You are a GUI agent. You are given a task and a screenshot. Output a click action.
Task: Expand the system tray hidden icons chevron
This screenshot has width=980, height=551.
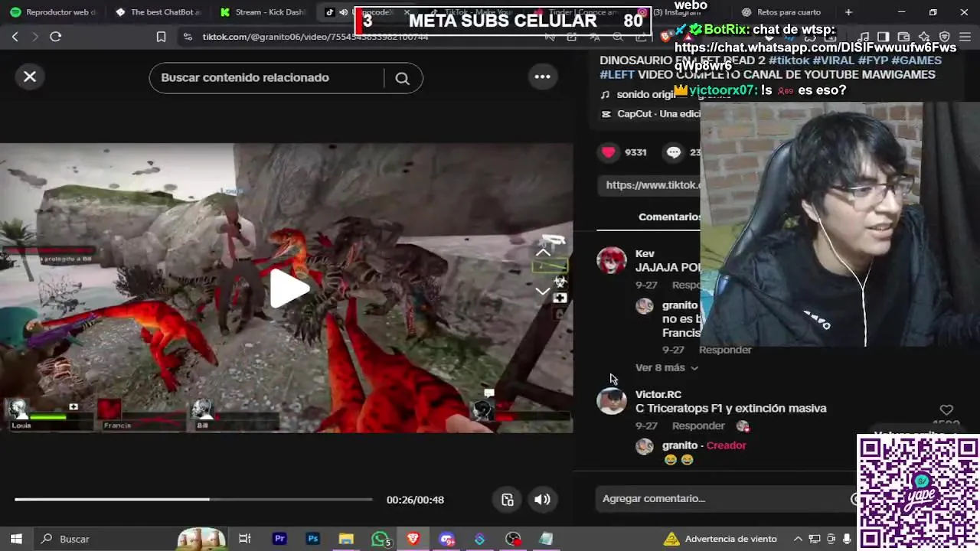click(797, 539)
